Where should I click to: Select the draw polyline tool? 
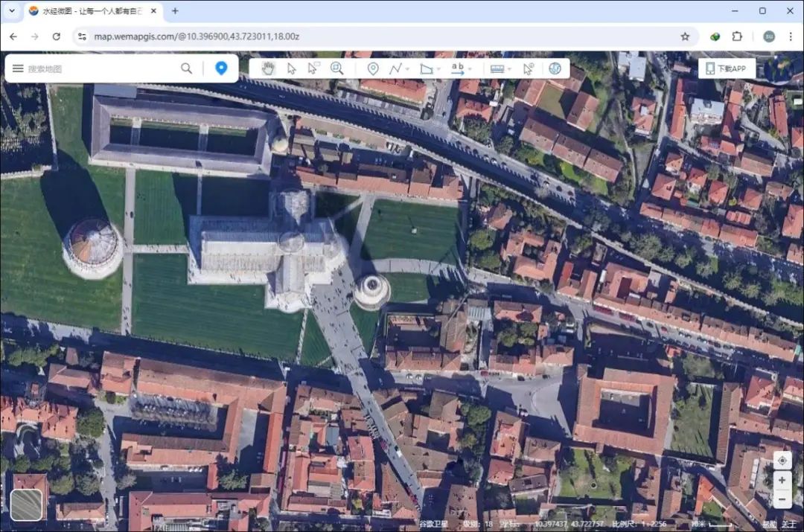click(395, 68)
